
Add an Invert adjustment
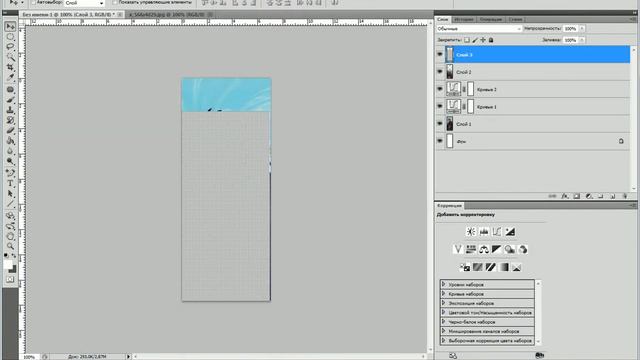coord(465,267)
